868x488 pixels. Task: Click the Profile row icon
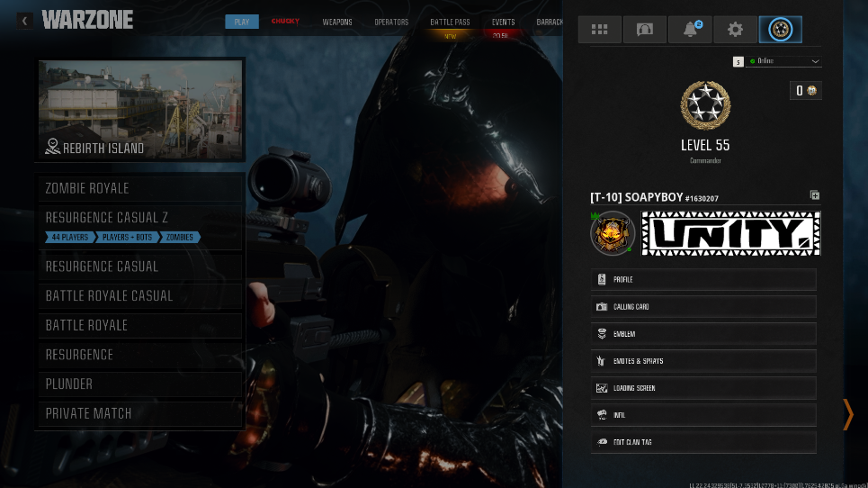pos(602,280)
